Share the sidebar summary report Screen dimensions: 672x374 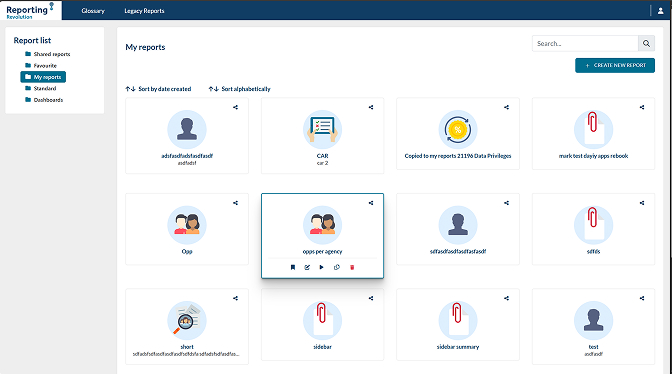point(506,298)
